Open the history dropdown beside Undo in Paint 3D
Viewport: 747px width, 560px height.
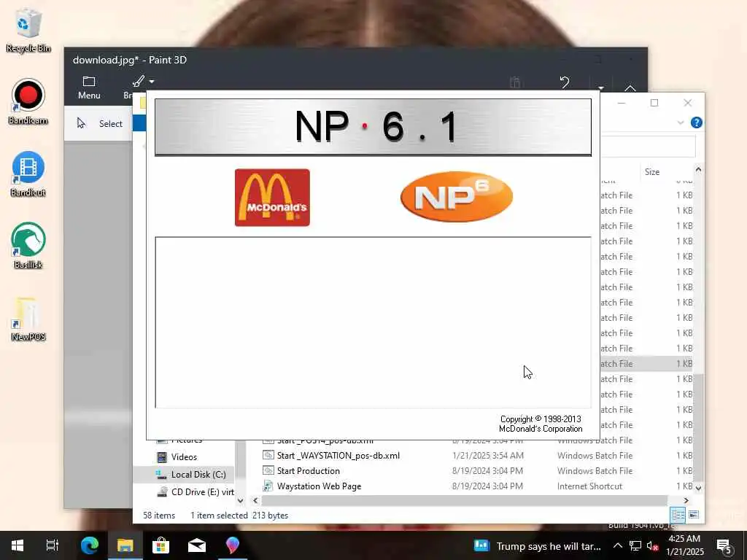coord(600,87)
